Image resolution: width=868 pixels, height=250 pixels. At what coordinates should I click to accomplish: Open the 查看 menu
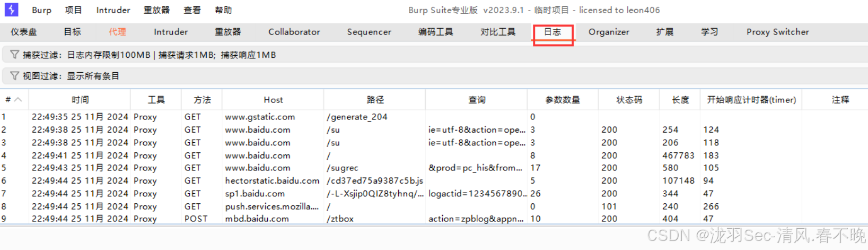tap(192, 10)
